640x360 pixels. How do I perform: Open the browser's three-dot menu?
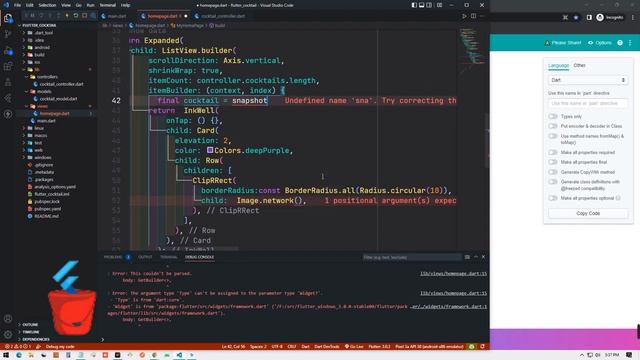click(633, 18)
